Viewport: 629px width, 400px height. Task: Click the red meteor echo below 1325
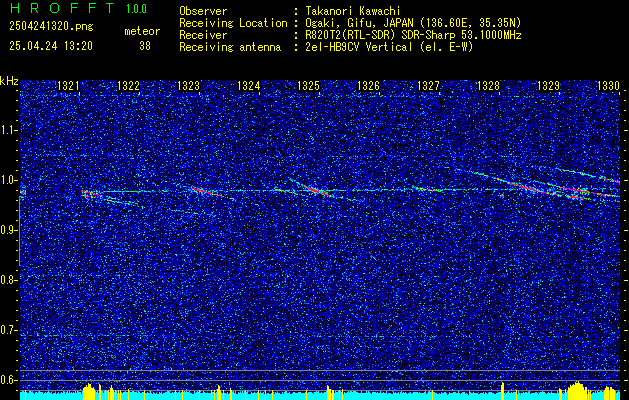pos(316,190)
